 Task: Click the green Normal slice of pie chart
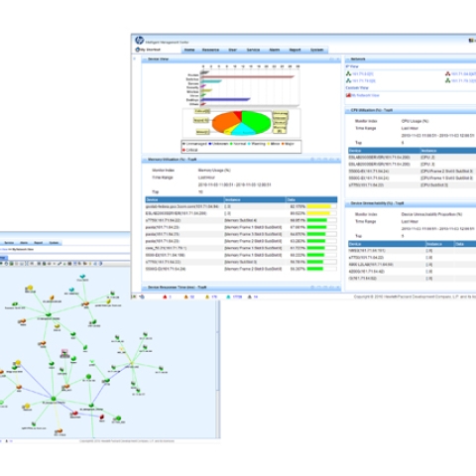point(258,121)
